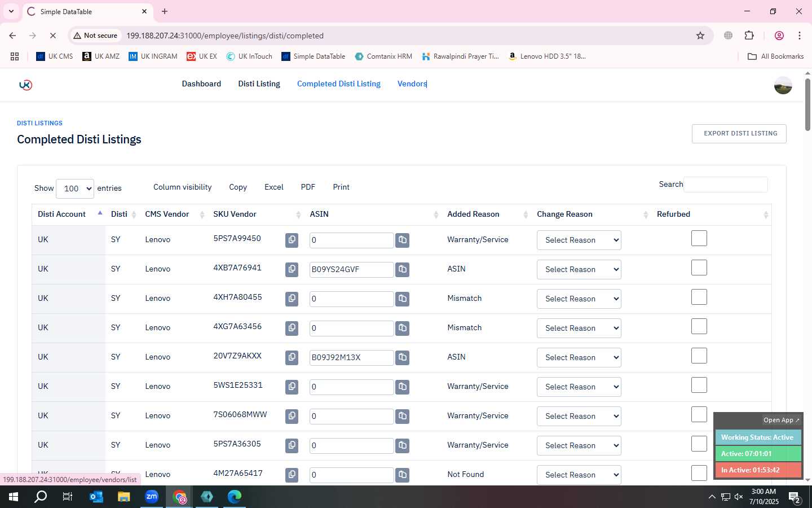The image size is (812, 508).
Task: Click the Print button
Action: 341,187
